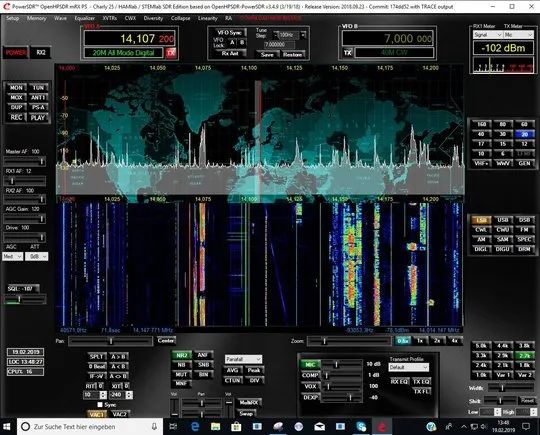The width and height of the screenshot is (540, 435).
Task: Open Skype from the taskbar
Action: (361, 427)
